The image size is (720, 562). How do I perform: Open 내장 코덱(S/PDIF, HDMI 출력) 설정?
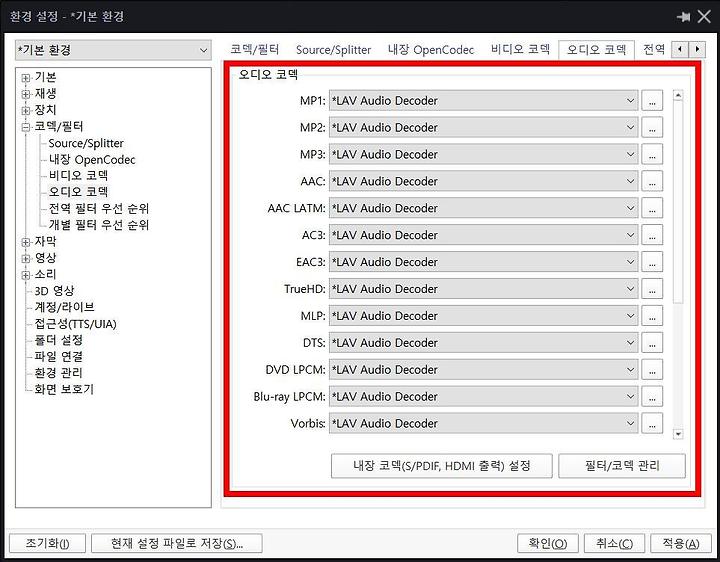[x=442, y=466]
